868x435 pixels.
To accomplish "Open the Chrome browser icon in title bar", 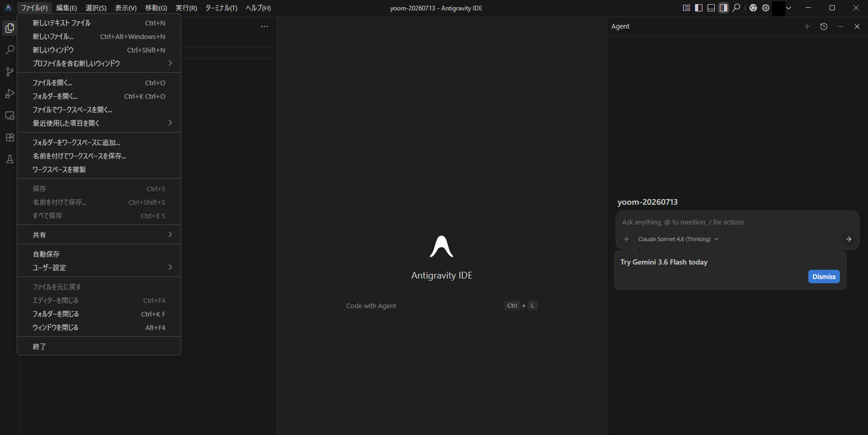I will coord(753,8).
